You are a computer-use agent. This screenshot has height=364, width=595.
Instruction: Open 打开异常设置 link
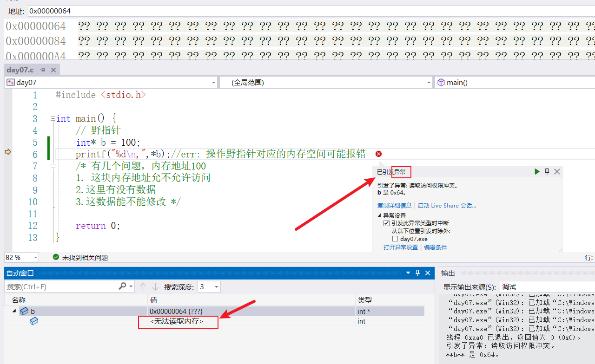(x=401, y=247)
